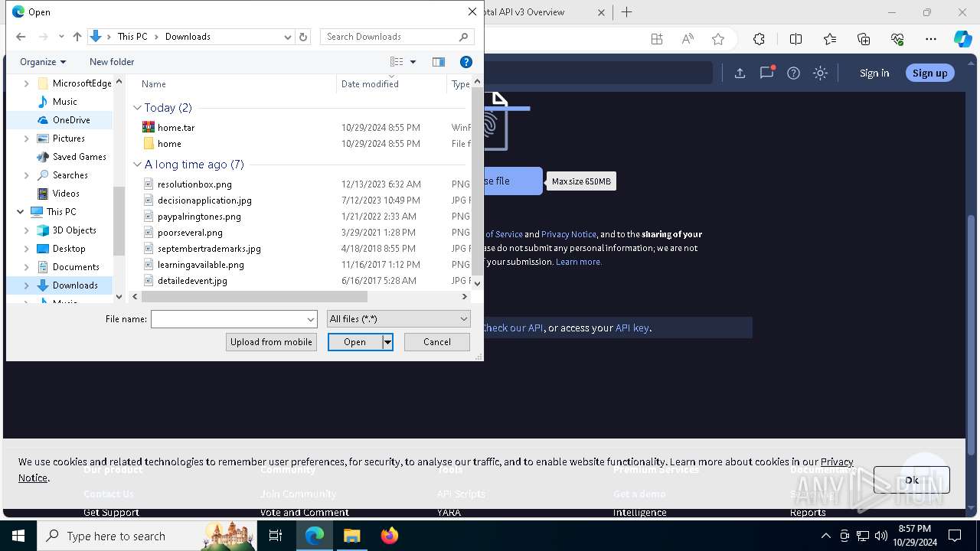980x551 pixels.
Task: Click the Sign up button
Action: pos(929,73)
